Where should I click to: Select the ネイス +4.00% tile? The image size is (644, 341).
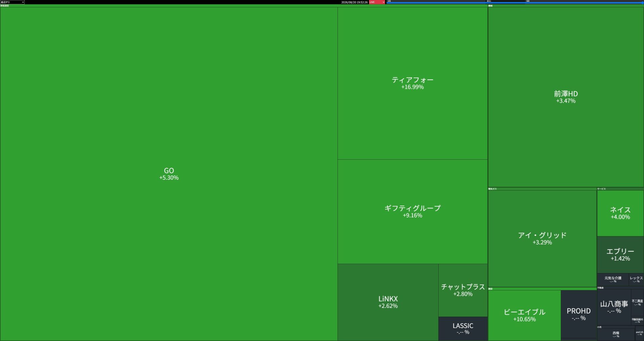click(x=620, y=213)
